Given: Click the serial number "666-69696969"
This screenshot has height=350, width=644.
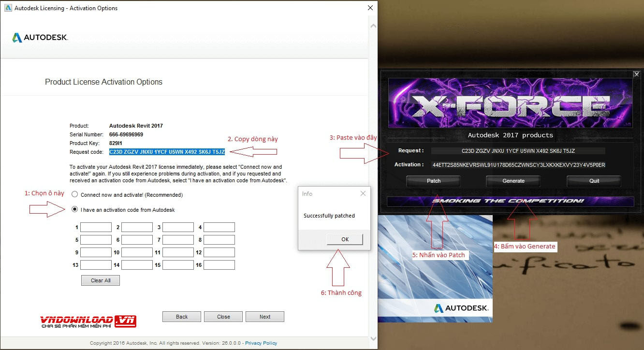Looking at the screenshot, I should point(126,134).
